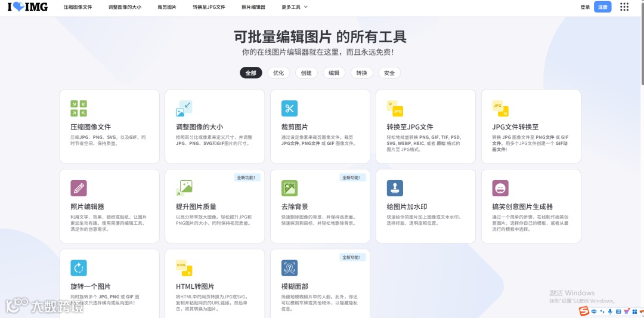
Task: Open 压缩图像文件 in the top navigation
Action: [x=78, y=7]
